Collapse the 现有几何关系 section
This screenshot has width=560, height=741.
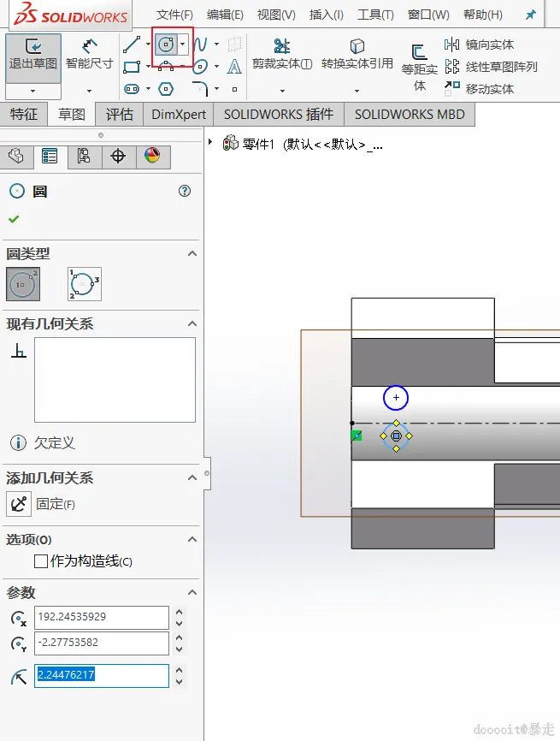click(192, 323)
